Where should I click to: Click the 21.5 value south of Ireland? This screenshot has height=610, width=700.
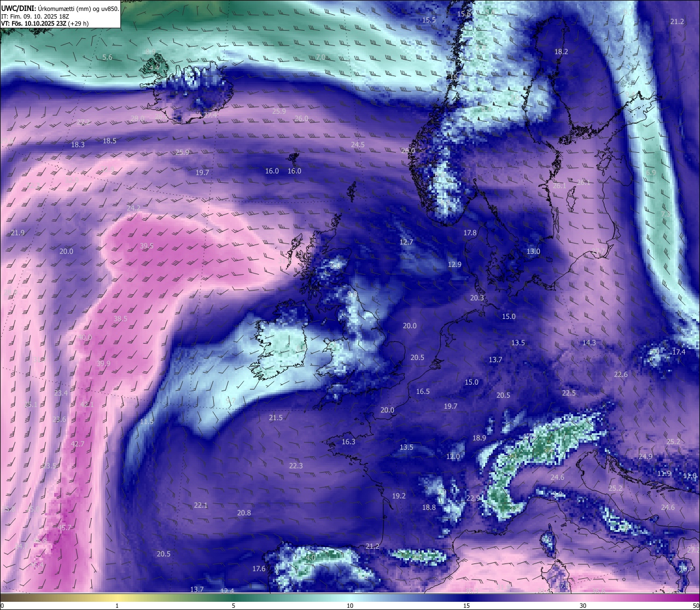[x=276, y=418]
